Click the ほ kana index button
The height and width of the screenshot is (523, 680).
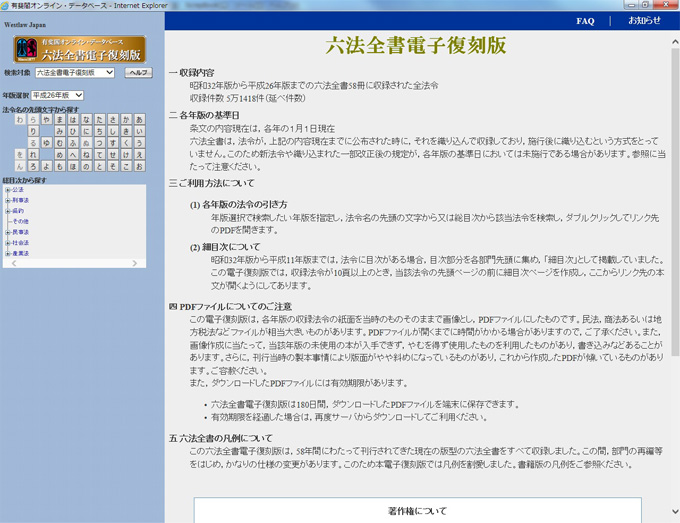(73, 167)
